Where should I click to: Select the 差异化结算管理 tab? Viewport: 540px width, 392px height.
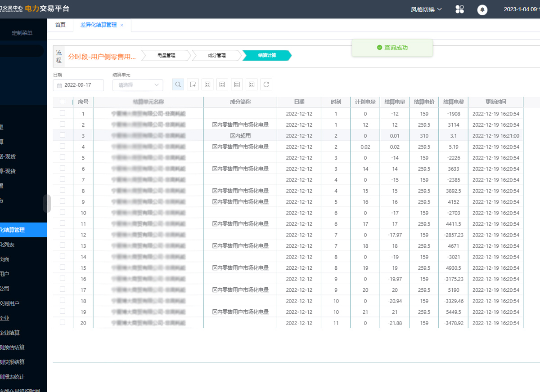[x=98, y=25]
